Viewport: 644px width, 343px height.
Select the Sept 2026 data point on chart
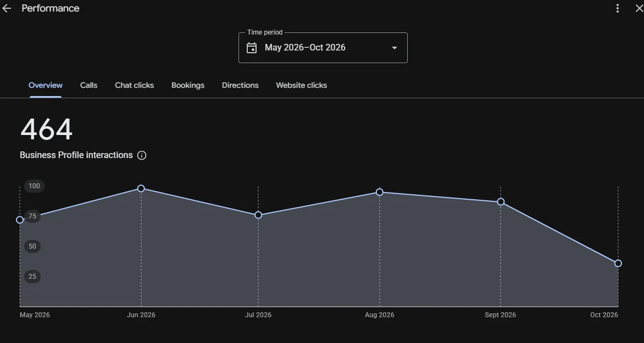(501, 202)
